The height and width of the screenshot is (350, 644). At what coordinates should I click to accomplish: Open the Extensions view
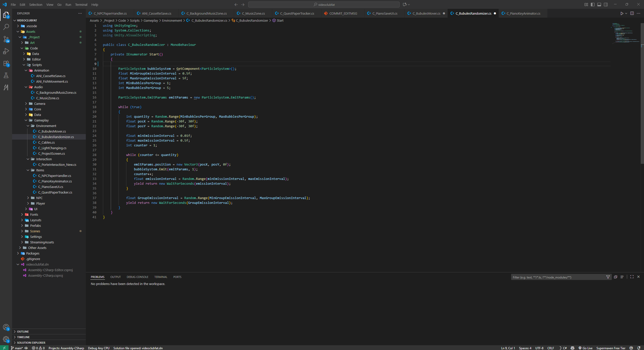(6, 63)
